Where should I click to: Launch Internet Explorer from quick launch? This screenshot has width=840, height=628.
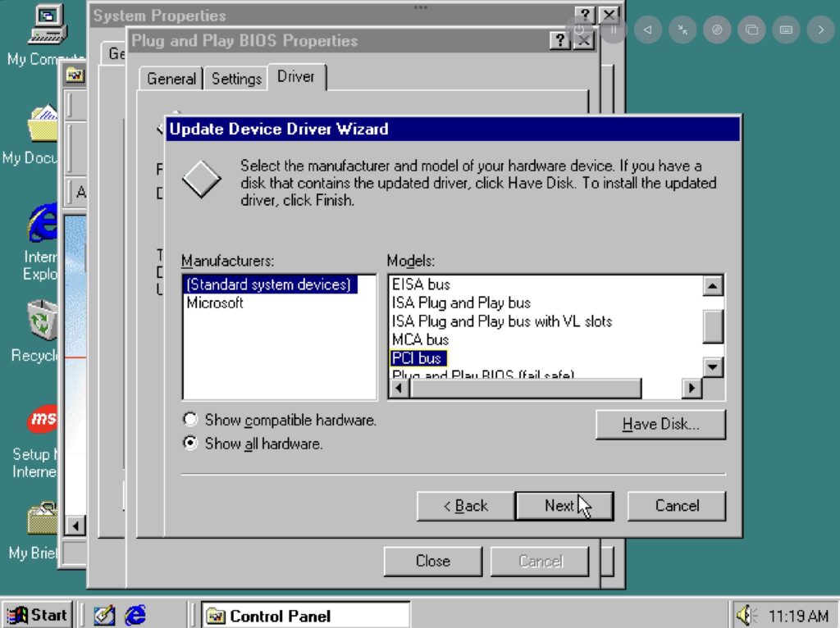click(x=135, y=615)
